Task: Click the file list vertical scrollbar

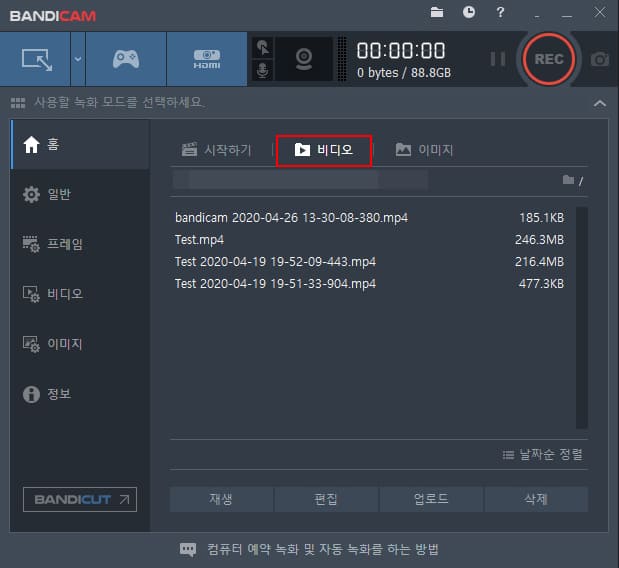Action: pos(581,318)
